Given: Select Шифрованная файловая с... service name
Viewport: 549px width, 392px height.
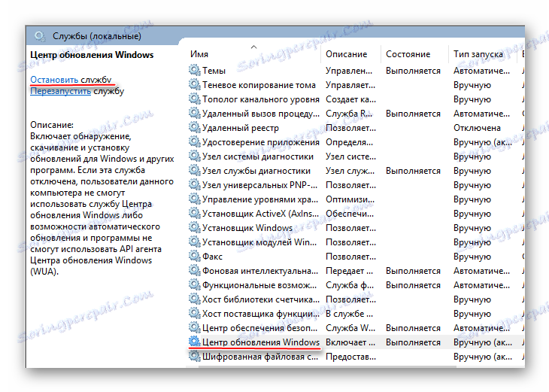Looking at the screenshot, I should click(x=260, y=357).
